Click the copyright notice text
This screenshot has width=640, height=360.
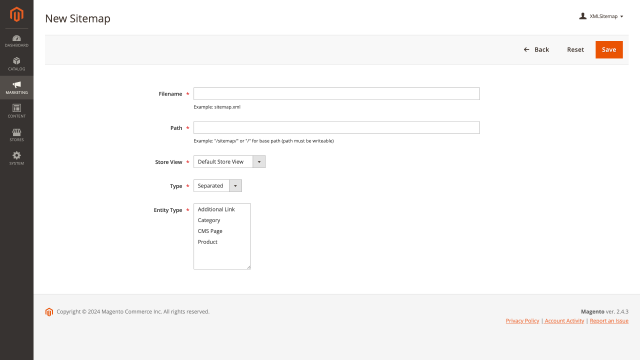pos(133,311)
